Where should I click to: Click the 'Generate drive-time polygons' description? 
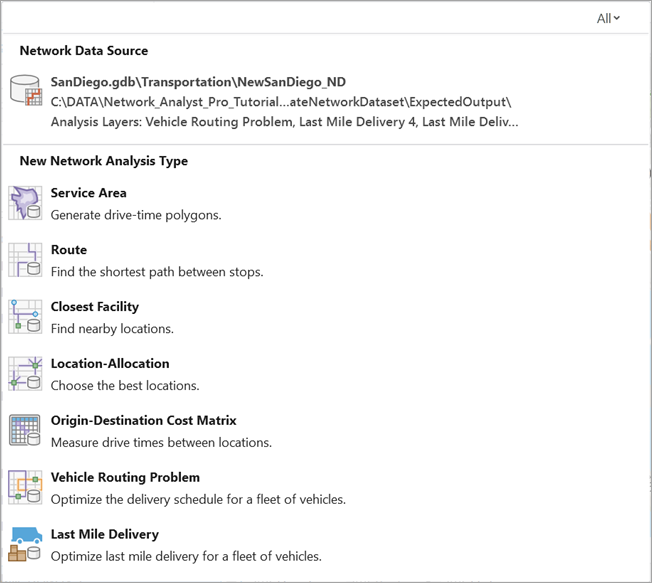[136, 215]
